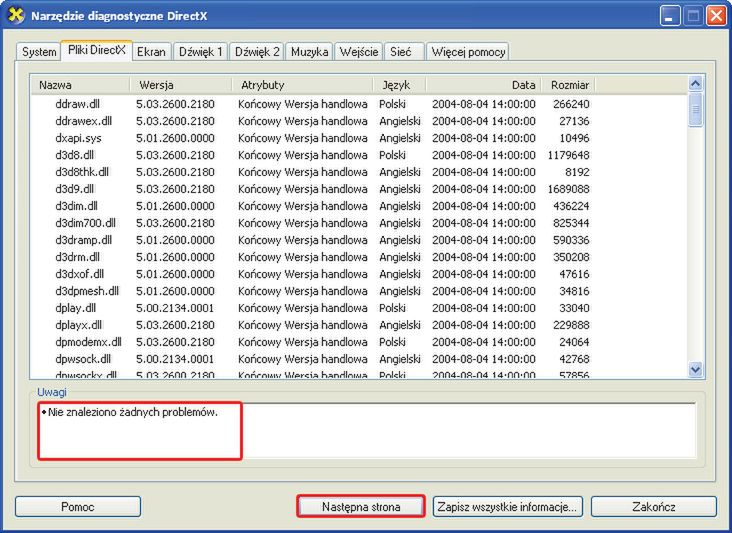Sort list by Wersja column header
Screen dimensions: 732x533
point(181,85)
